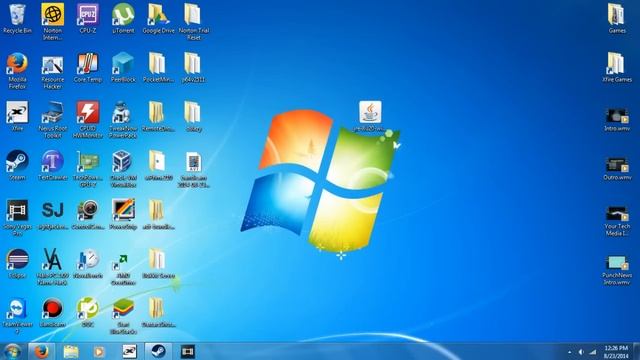The height and width of the screenshot is (360, 640).
Task: Open the Oracle VM VirtualBox shortcut
Action: coord(123,168)
